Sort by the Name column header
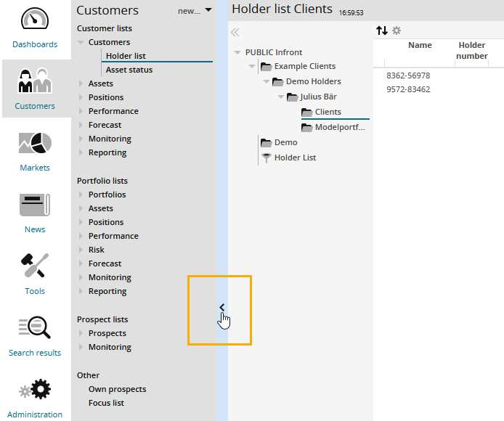The image size is (504, 421). pos(420,45)
